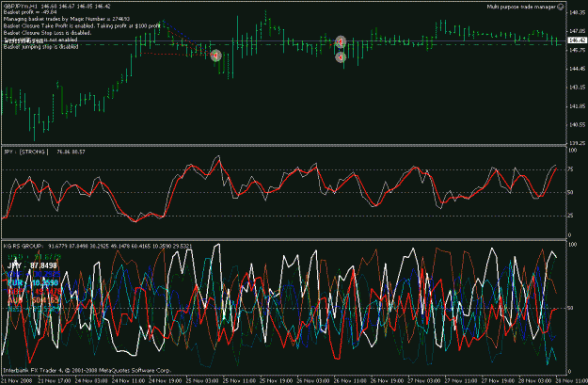Click the upper trade arrow marker on 26 Nov
The width and height of the screenshot is (588, 385).
tap(341, 41)
